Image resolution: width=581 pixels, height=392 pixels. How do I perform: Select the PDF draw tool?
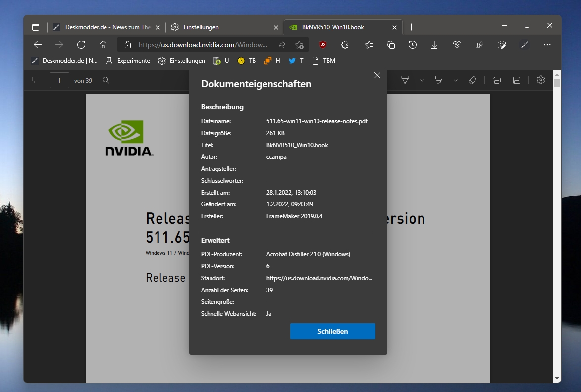pyautogui.click(x=405, y=80)
